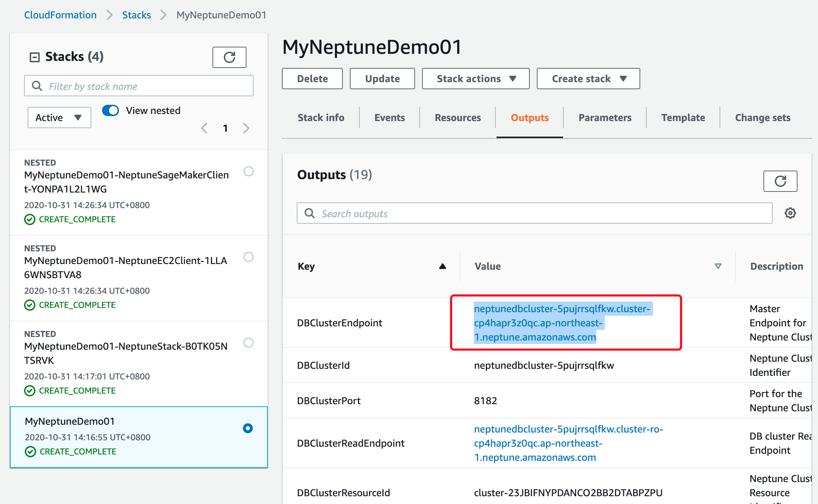Open Outputs preferences gear icon
The width and height of the screenshot is (818, 504).
click(790, 213)
